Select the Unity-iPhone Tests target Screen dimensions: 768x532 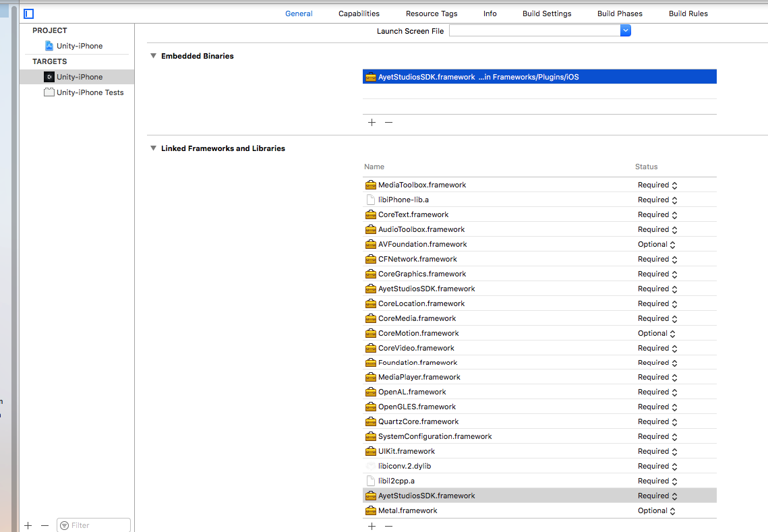[x=77, y=92]
